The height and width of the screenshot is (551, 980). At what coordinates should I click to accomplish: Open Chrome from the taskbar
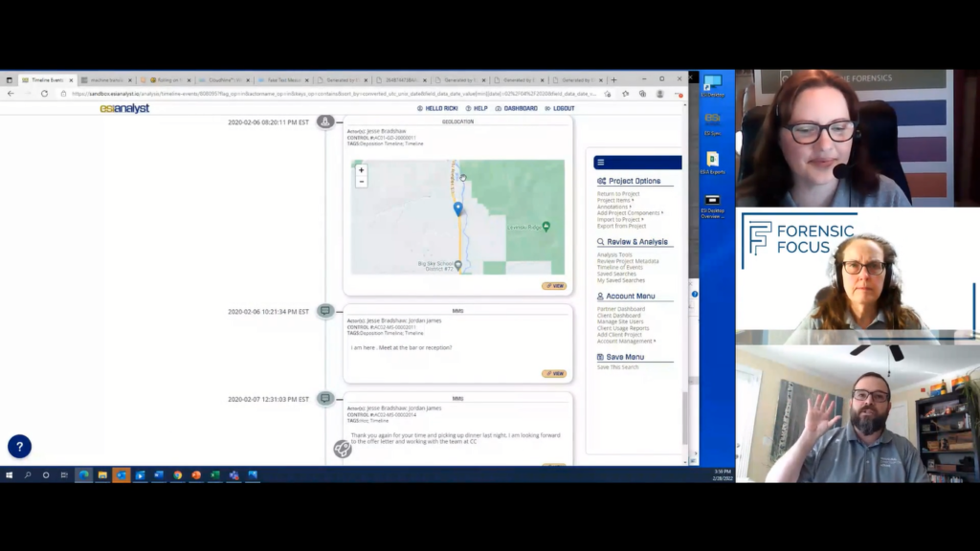(x=177, y=475)
